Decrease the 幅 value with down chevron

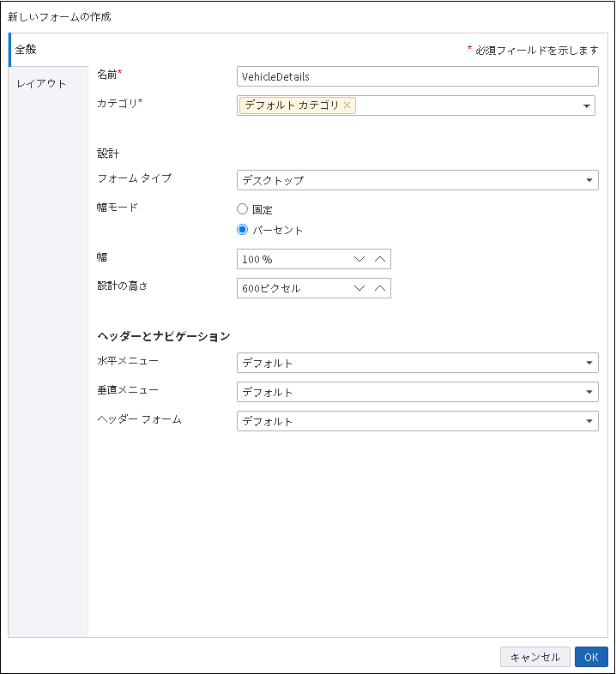point(359,259)
